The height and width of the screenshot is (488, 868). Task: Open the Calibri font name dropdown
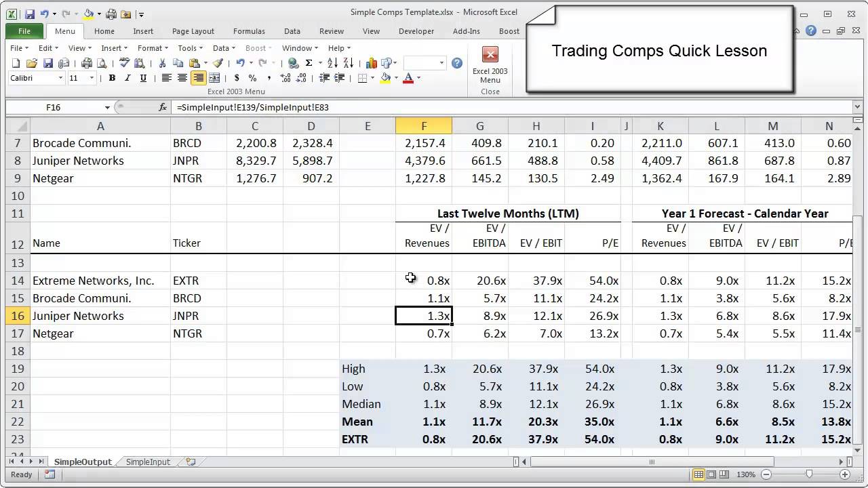(x=60, y=78)
